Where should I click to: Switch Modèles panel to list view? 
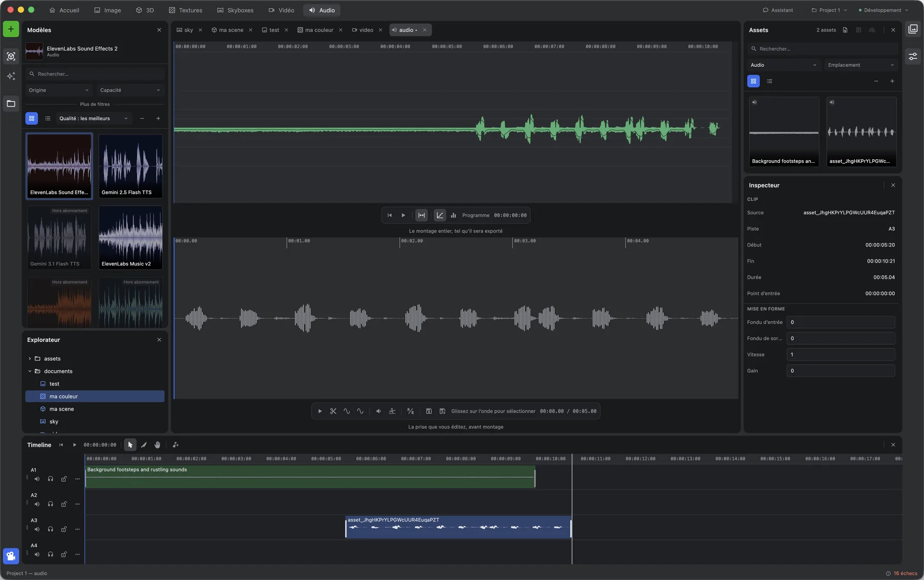[x=48, y=119]
